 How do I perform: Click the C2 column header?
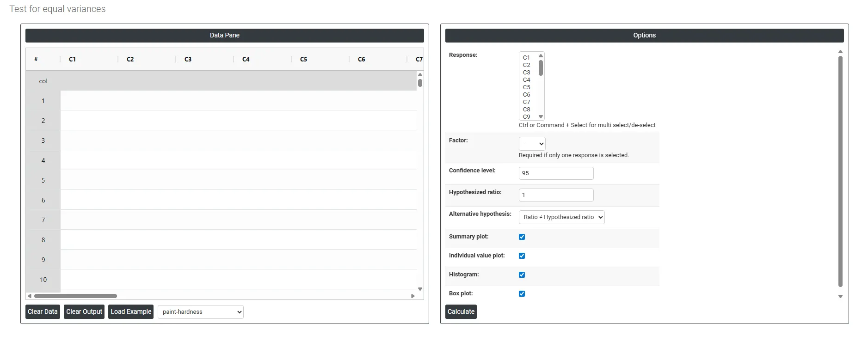tap(147, 59)
